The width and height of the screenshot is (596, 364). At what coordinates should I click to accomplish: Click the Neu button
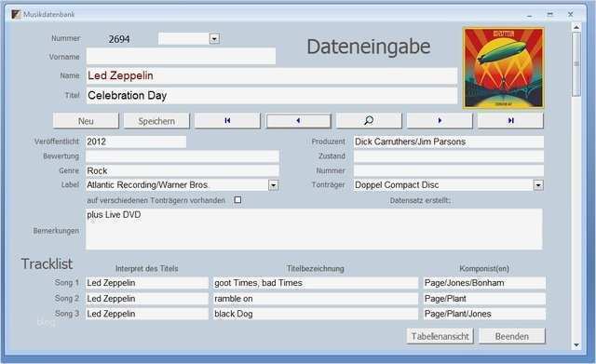tap(86, 121)
